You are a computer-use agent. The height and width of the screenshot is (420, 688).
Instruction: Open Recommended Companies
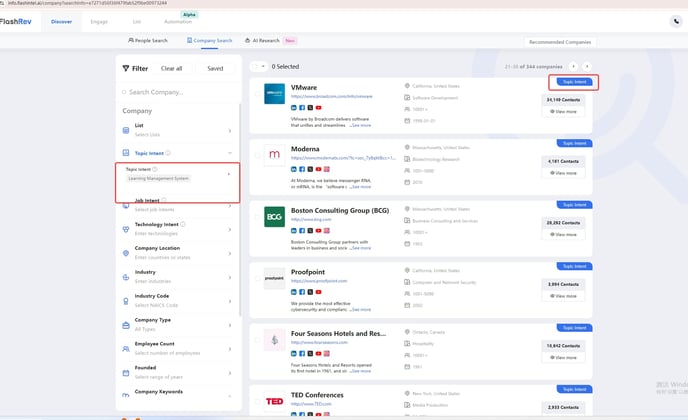[x=560, y=42]
